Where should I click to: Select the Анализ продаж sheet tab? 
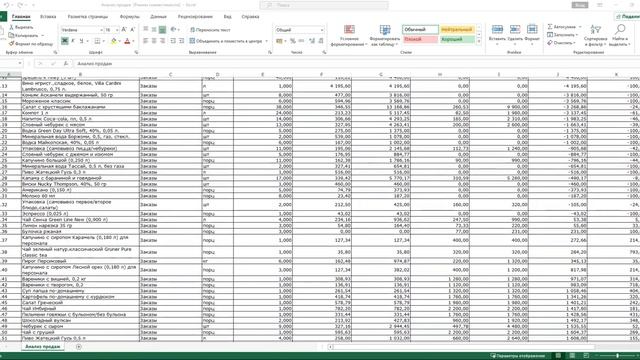(42, 347)
